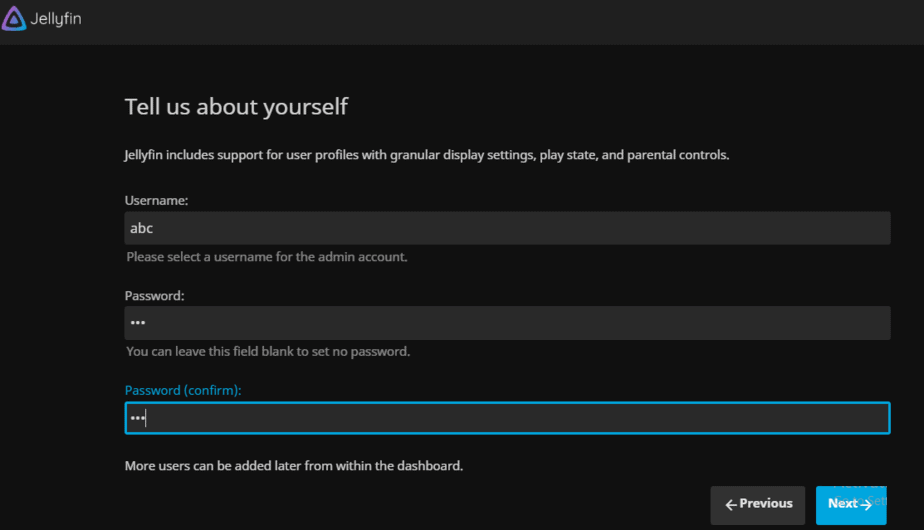
Task: Click the masked dots in Password field
Action: (138, 323)
